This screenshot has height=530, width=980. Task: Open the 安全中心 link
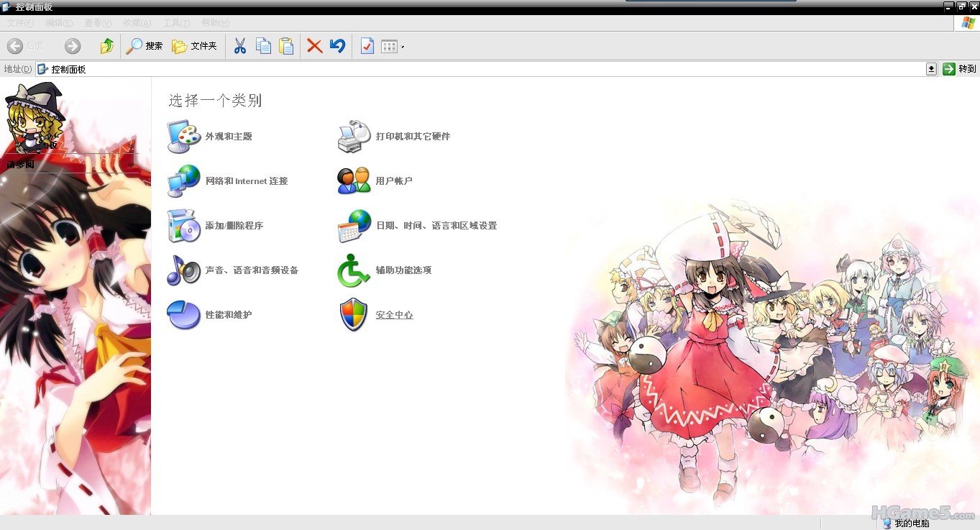pos(394,315)
